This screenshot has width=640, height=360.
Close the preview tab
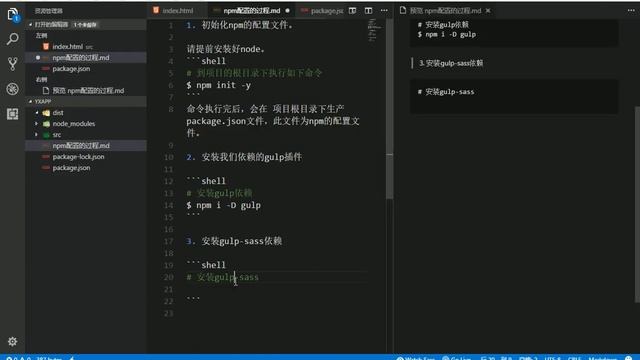488,11
